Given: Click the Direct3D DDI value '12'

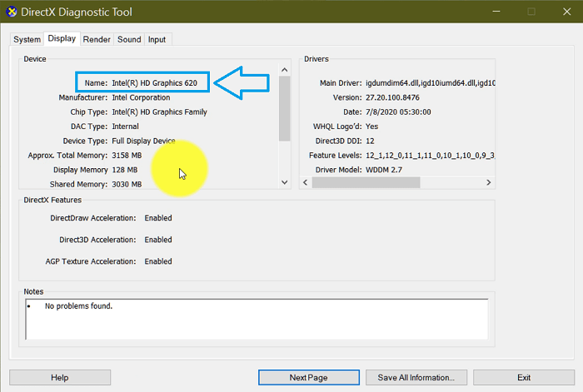Looking at the screenshot, I should [370, 141].
